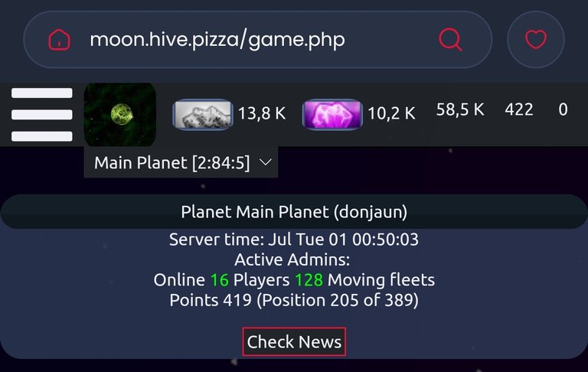Click the Points 419 position text
This screenshot has width=588, height=372.
pos(294,300)
